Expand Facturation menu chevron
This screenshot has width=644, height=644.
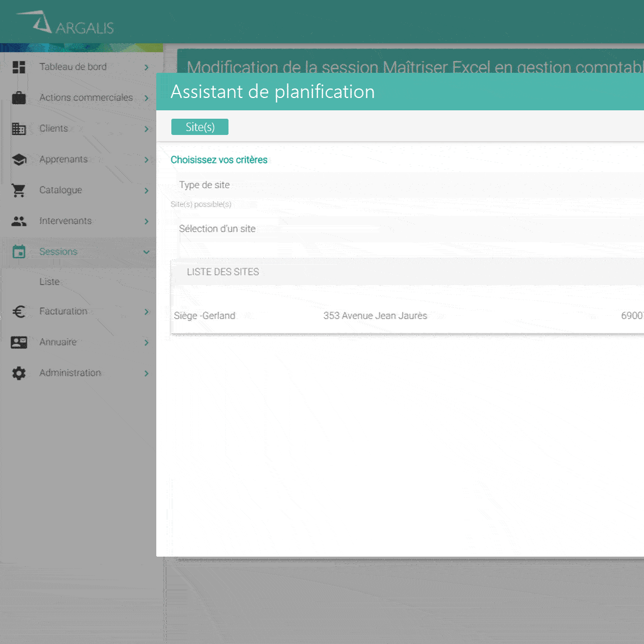147,311
